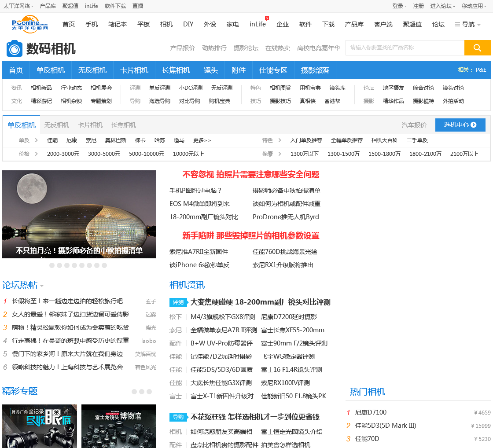This screenshot has width=493, height=448.
Task: Click the 注册 link
Action: 419,6
